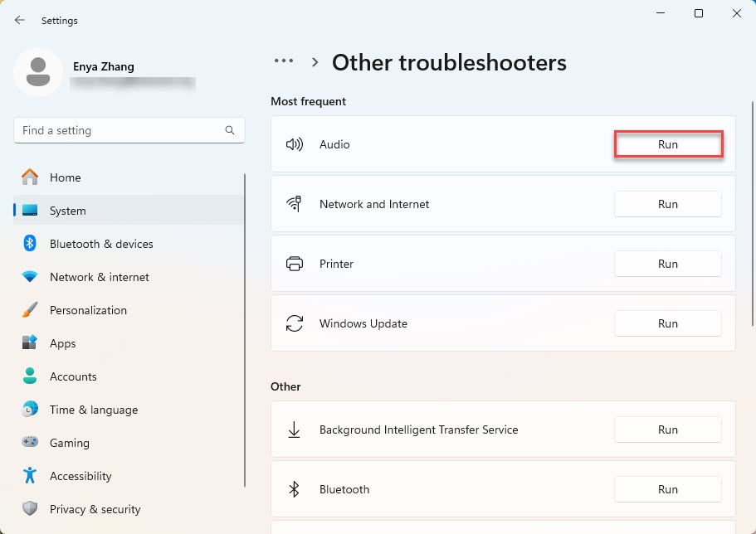Click the sidebar vertical scrollbar
The height and width of the screenshot is (534, 756).
[x=245, y=332]
